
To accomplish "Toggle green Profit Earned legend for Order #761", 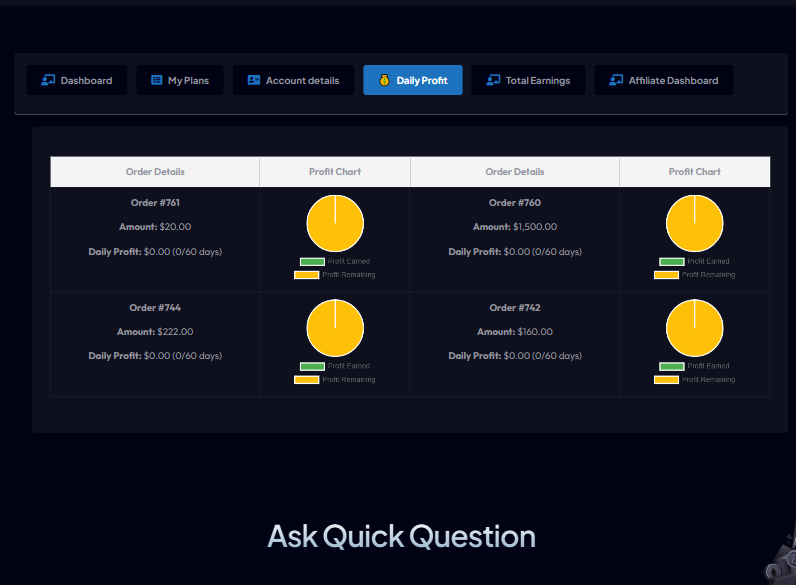I will click(x=312, y=262).
